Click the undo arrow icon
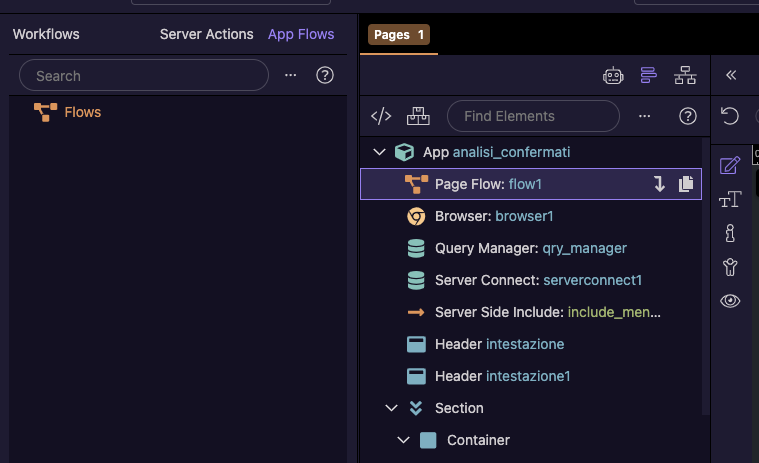The height and width of the screenshot is (463, 759). tap(729, 116)
